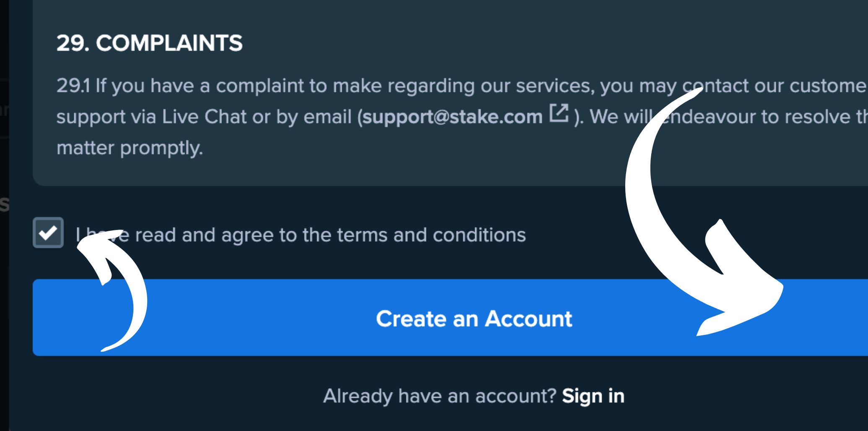Click the 'matter promptly.' line of text
Image resolution: width=868 pixels, height=431 pixels.
(x=130, y=148)
